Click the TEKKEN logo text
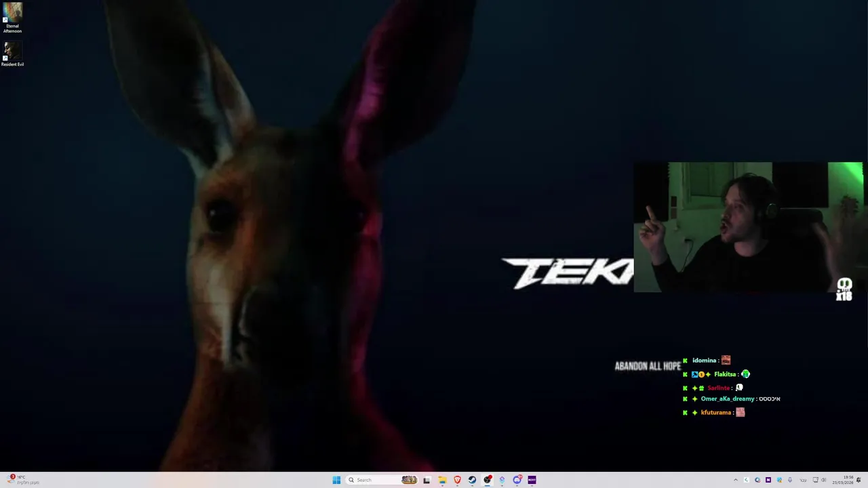 click(x=568, y=273)
